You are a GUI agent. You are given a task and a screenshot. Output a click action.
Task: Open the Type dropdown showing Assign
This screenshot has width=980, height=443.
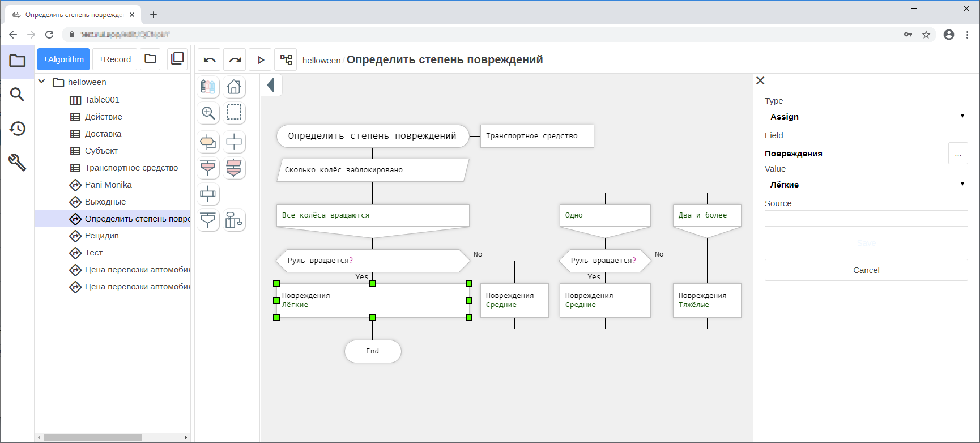click(866, 117)
